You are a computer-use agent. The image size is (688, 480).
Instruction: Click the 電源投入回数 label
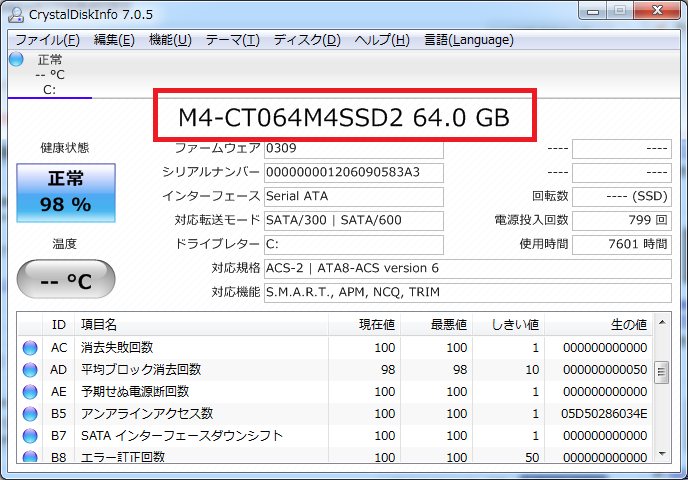pyautogui.click(x=531, y=220)
